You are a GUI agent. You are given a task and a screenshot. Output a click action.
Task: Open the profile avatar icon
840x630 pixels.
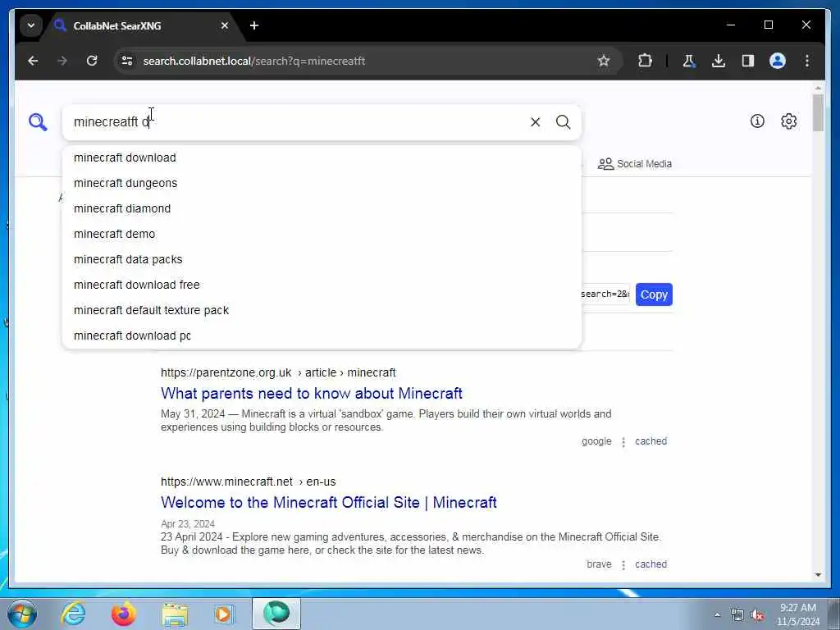pyautogui.click(x=778, y=61)
